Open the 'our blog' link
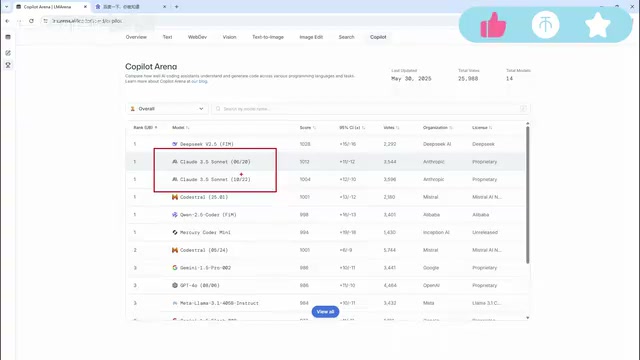The width and height of the screenshot is (640, 360). tap(199, 81)
